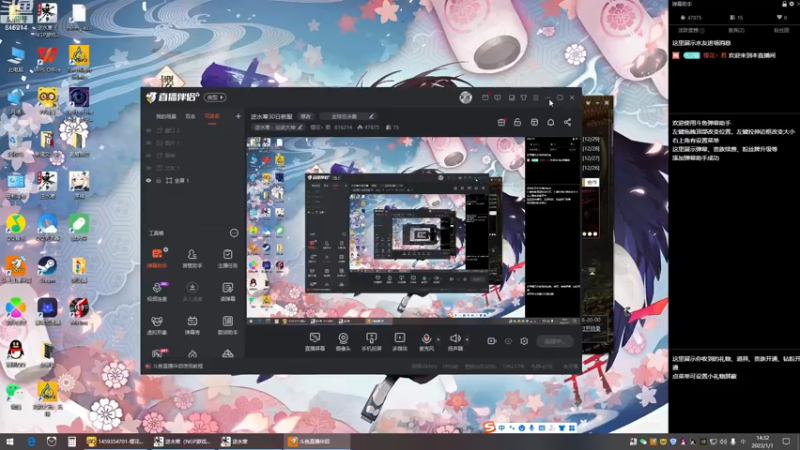The width and height of the screenshot is (800, 450).
Task: Open the tool right of 弹幕秀
Action: click(228, 325)
